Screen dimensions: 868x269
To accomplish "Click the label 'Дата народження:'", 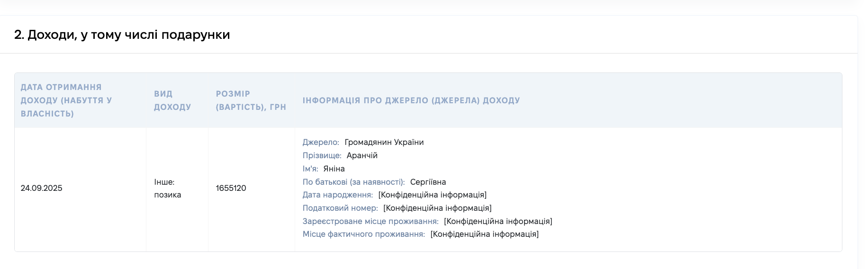I will 338,195.
